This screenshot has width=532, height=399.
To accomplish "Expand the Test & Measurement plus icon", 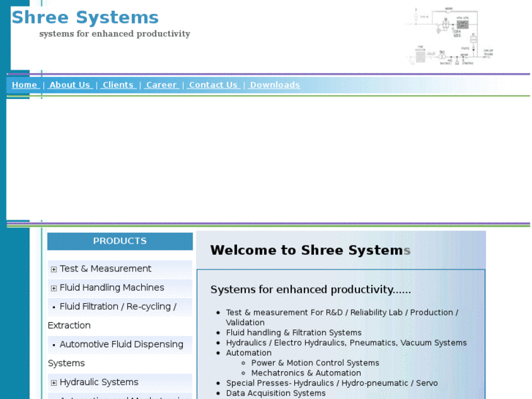I will point(53,269).
